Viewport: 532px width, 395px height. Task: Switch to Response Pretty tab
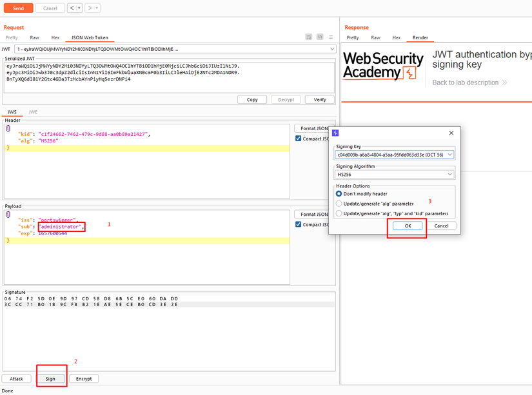353,37
